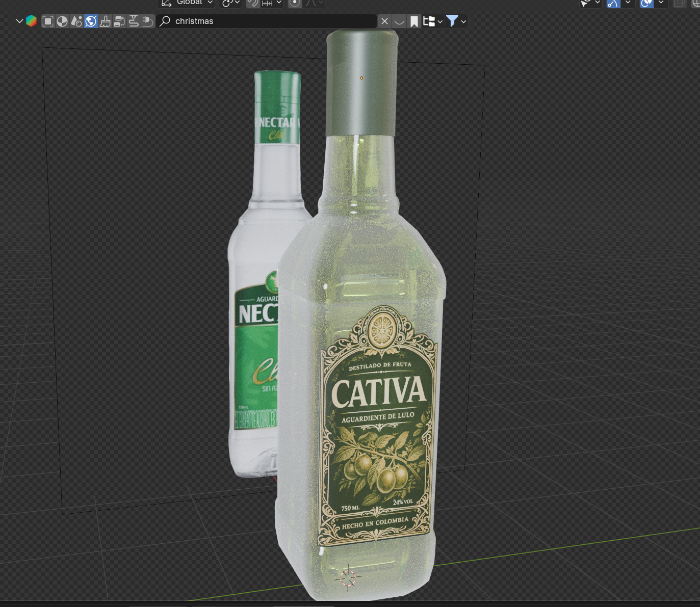Select the Node groups asset type icon
This screenshot has width=700, height=607.
(x=119, y=21)
